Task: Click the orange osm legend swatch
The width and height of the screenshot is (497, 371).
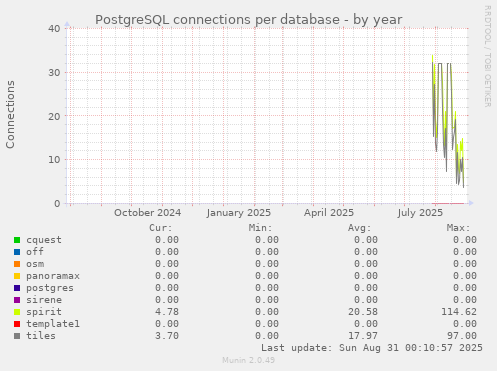Action: 17,264
